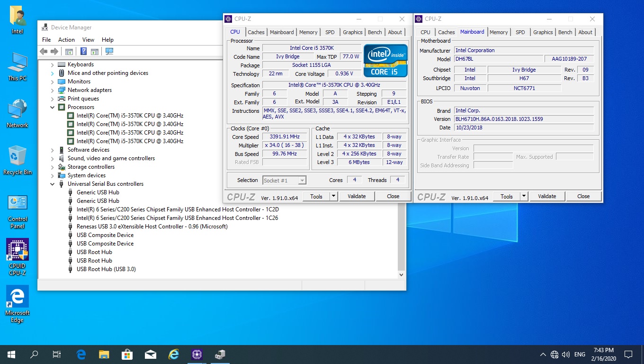Open Task View from the taskbar
644x364 pixels.
point(57,354)
